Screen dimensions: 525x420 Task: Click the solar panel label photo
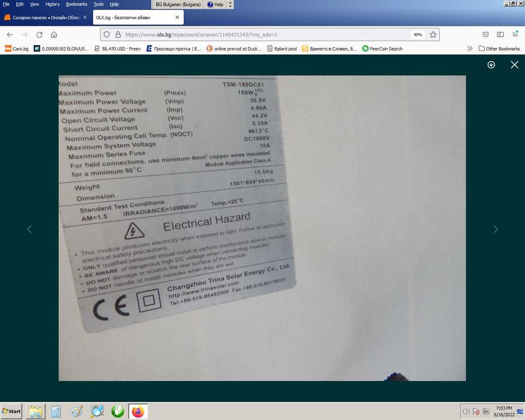click(x=262, y=228)
